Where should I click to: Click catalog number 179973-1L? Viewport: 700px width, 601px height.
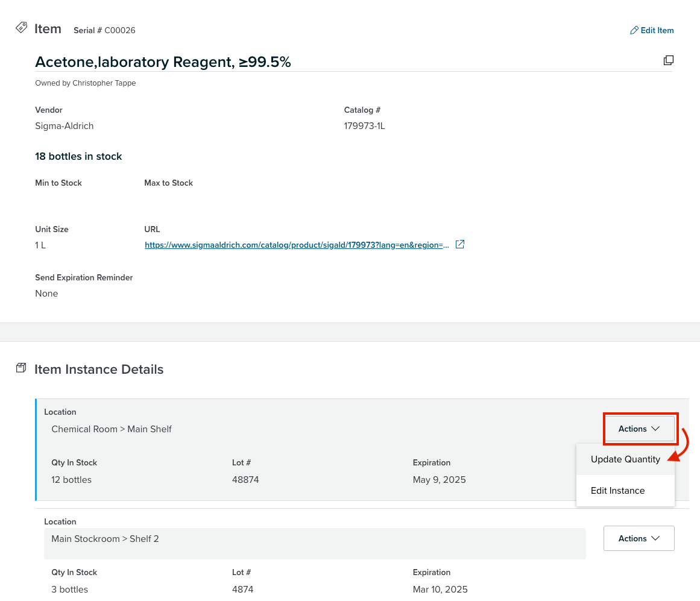[x=364, y=126]
